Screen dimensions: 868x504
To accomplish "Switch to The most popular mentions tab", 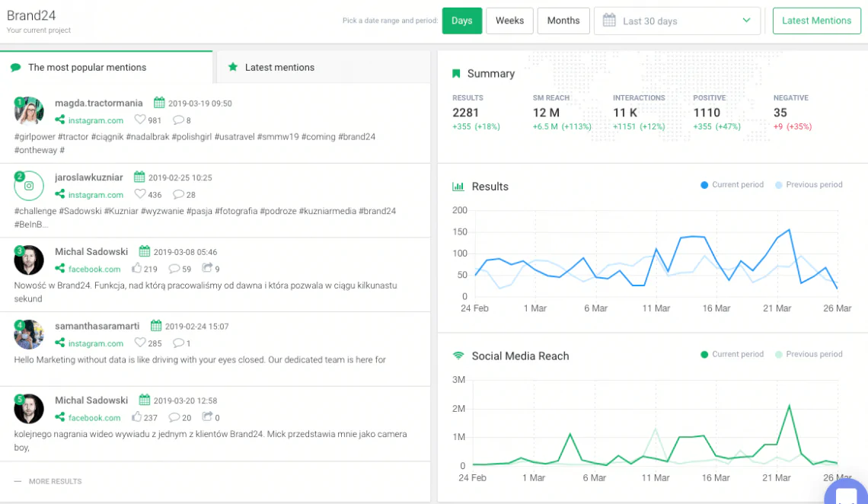I will 107,68.
